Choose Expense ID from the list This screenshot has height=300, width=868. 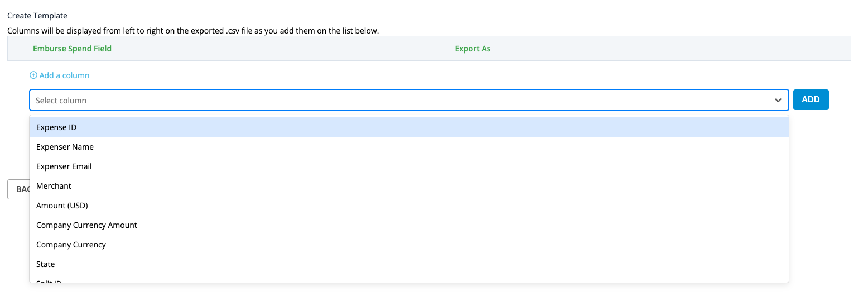[x=409, y=127]
